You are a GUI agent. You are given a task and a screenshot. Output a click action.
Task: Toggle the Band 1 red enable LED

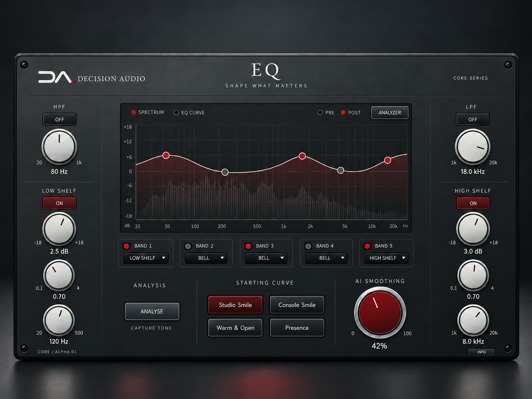pos(126,246)
